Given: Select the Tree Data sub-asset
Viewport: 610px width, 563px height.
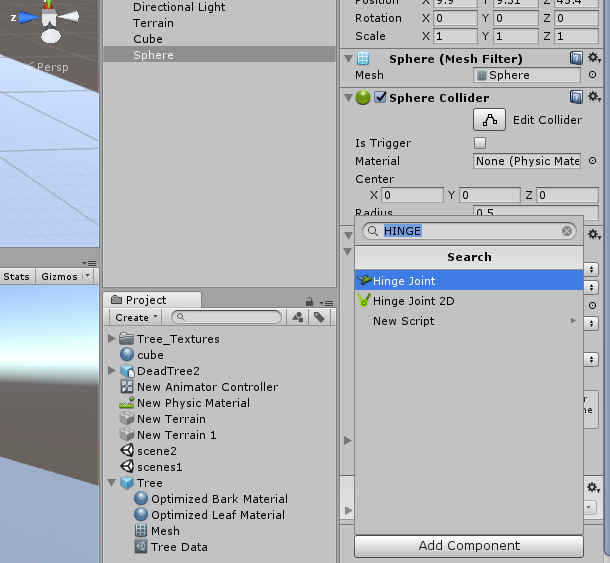Looking at the screenshot, I should [x=171, y=547].
